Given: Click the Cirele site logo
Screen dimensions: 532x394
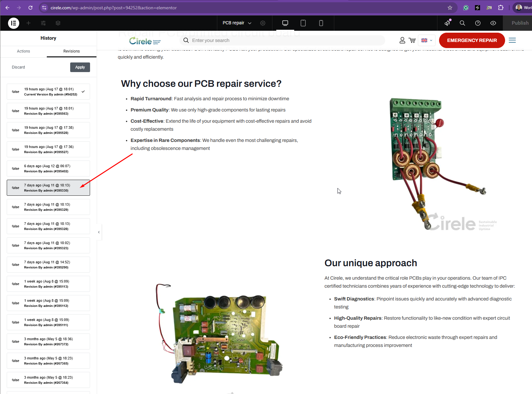Looking at the screenshot, I should pyautogui.click(x=145, y=41).
